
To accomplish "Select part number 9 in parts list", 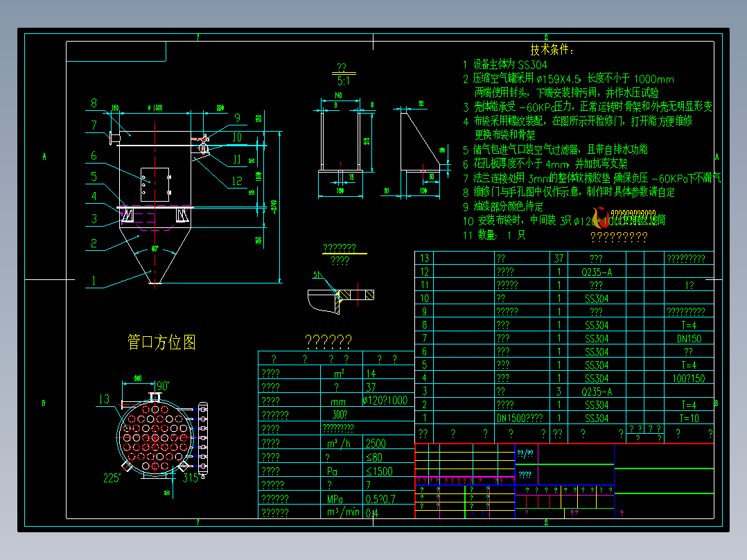I will (x=425, y=312).
